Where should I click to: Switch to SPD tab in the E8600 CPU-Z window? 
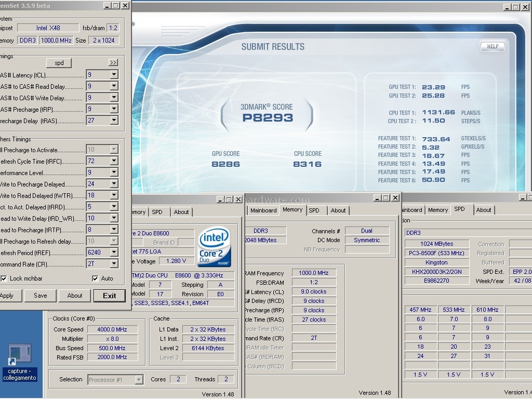(157, 212)
